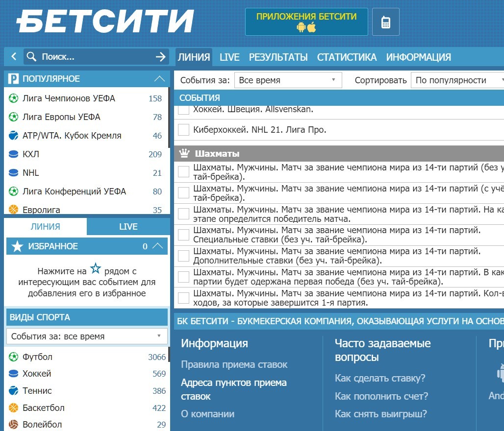Open Волейбол with 29 events
The height and width of the screenshot is (431, 504).
86,425
